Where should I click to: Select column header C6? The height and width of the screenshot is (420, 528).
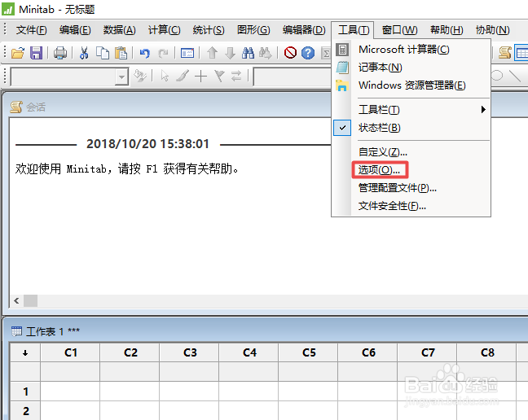[368, 352]
